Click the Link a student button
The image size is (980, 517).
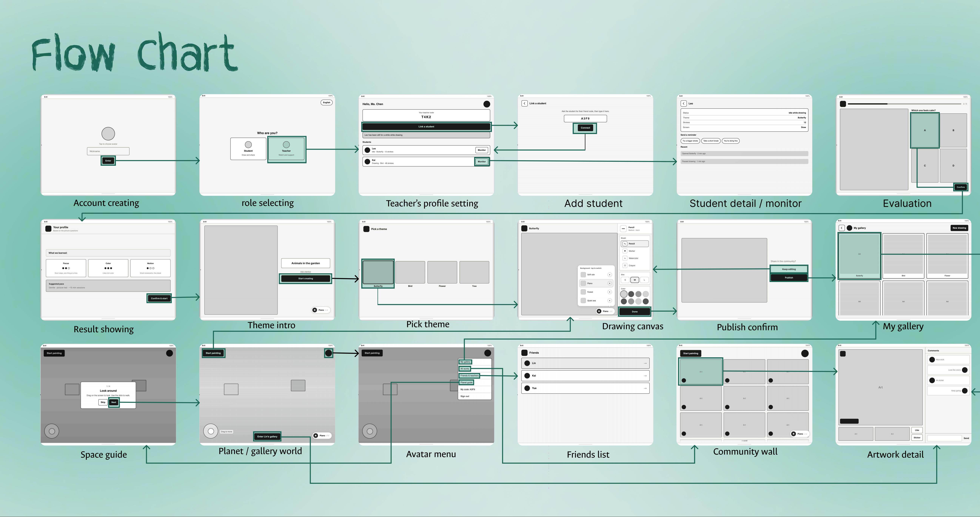click(x=426, y=127)
